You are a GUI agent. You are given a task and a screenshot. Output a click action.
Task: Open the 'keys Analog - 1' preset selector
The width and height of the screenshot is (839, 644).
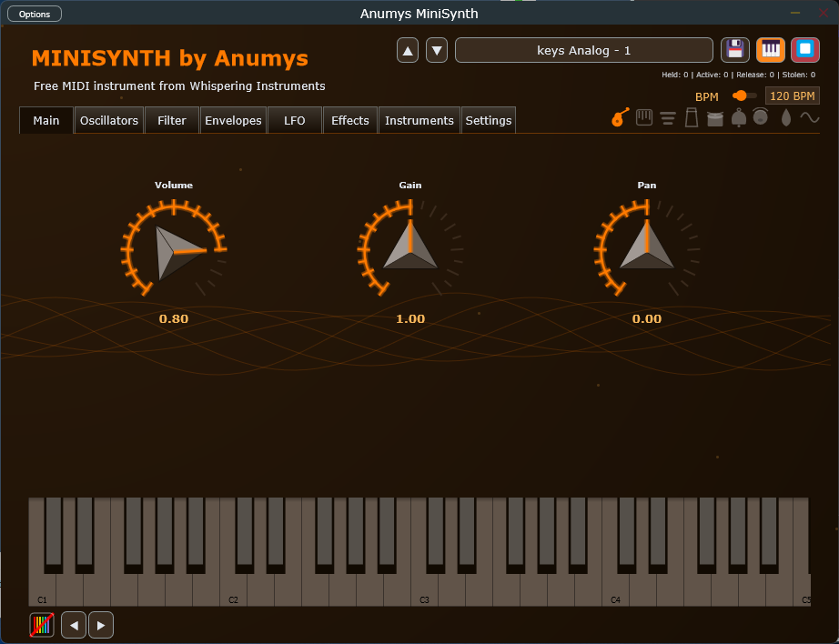click(584, 50)
